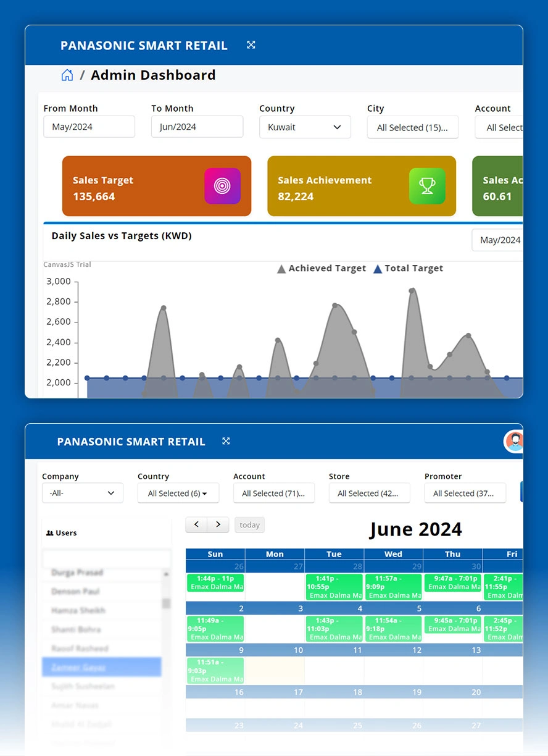Image resolution: width=548 pixels, height=756 pixels.
Task: Open Company dropdown showing -All-
Action: [x=83, y=493]
